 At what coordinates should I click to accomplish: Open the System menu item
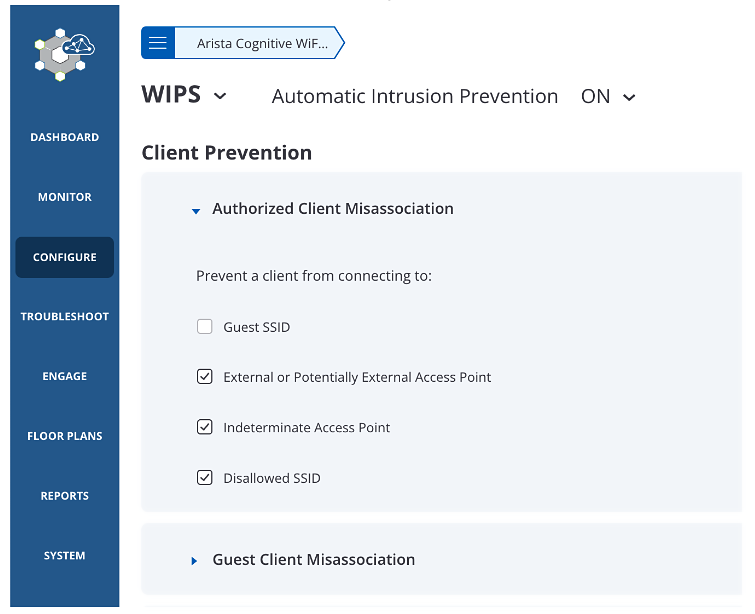click(65, 555)
